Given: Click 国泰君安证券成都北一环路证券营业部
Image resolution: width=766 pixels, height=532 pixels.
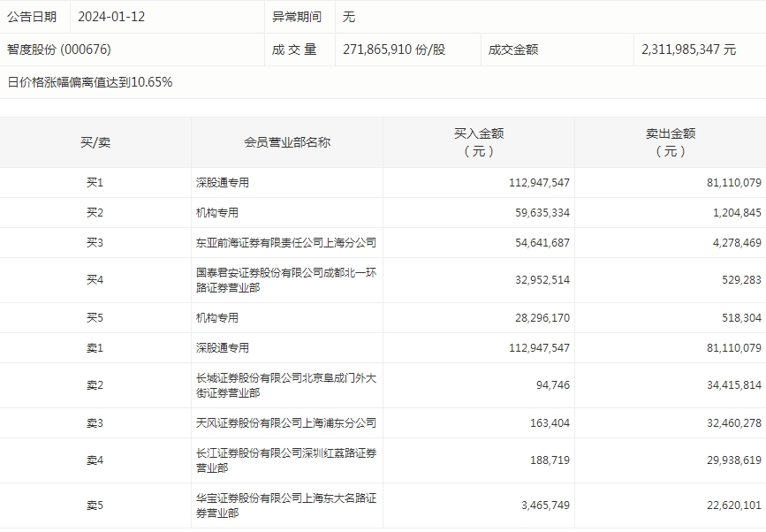Looking at the screenshot, I should [x=286, y=280].
